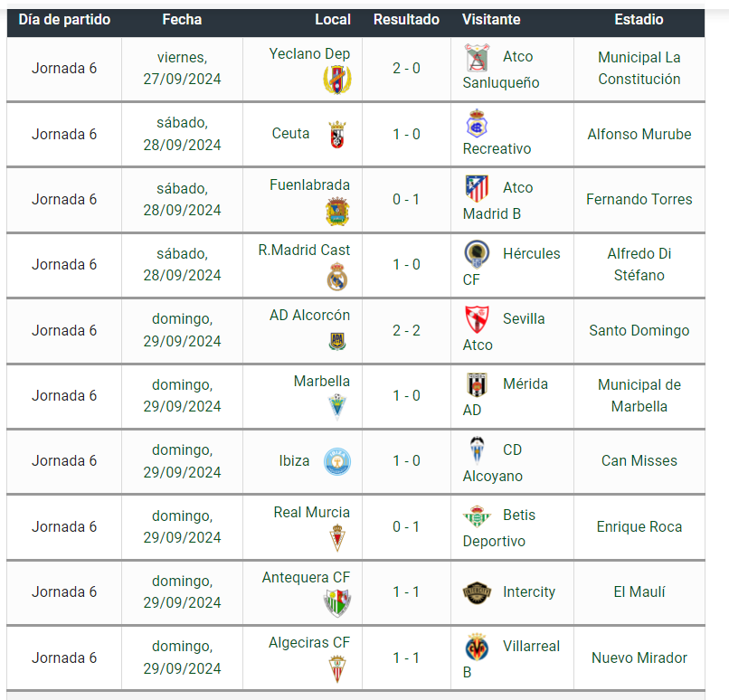Click the Betis Deportivo green crest
Image resolution: width=729 pixels, height=700 pixels.
(477, 516)
